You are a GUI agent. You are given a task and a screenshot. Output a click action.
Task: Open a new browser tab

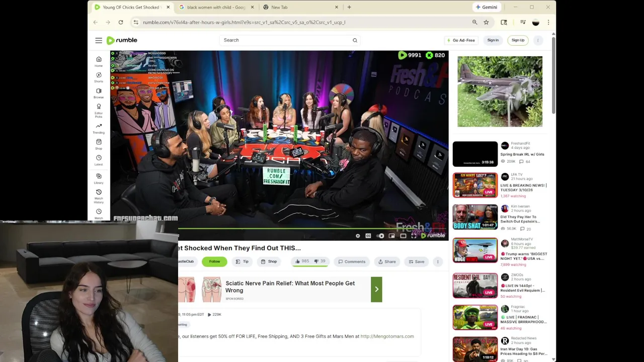349,7
